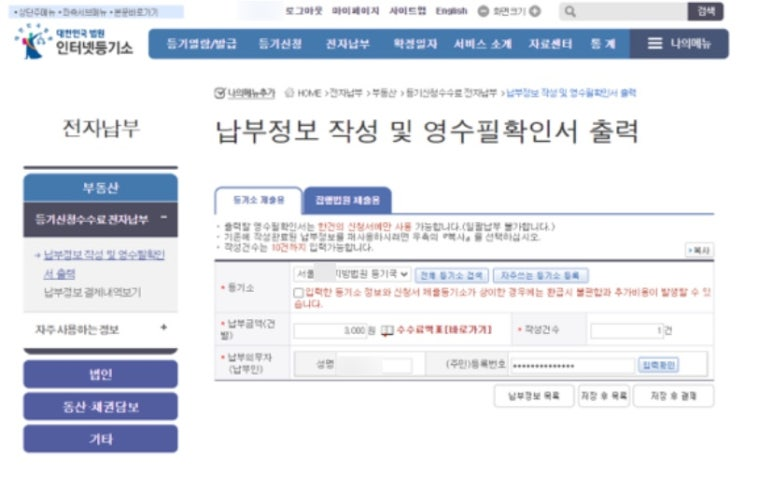Expand the 자주 사용하는 정보 section
The width and height of the screenshot is (773, 487).
point(164,327)
